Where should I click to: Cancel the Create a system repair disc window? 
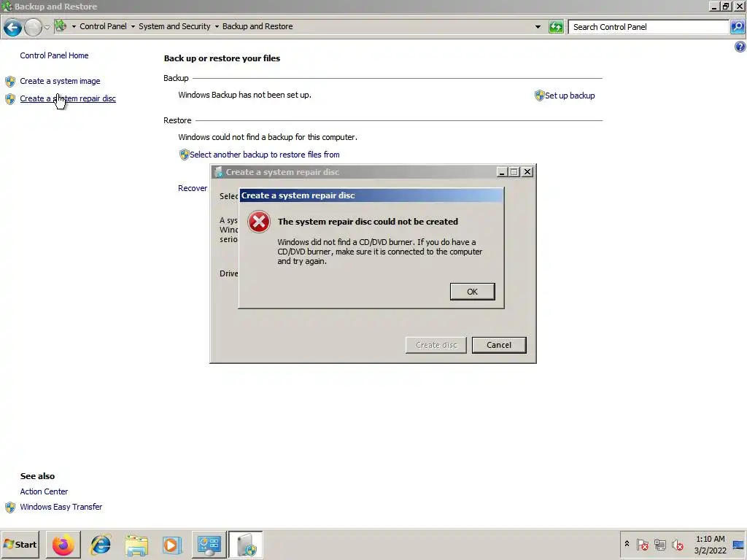(x=499, y=345)
